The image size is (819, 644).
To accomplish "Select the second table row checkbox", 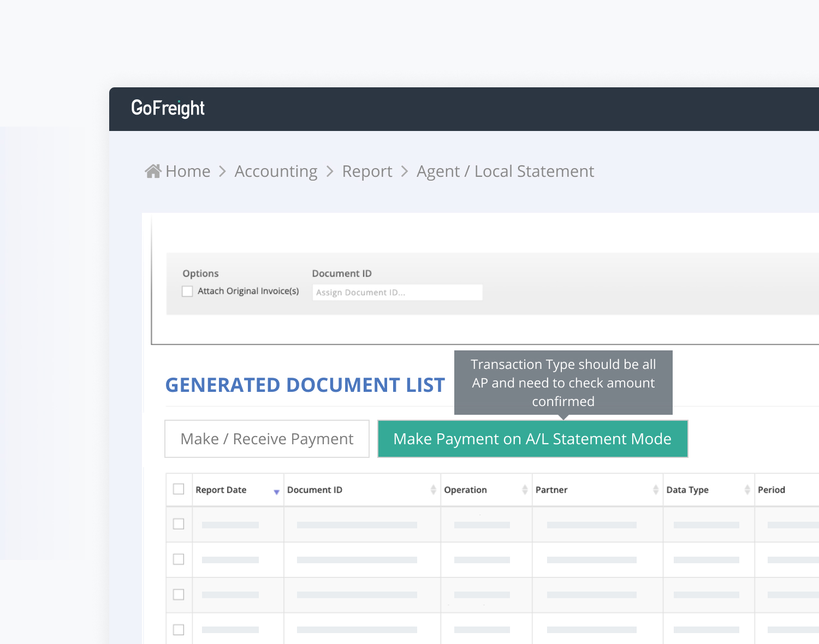I will click(179, 559).
